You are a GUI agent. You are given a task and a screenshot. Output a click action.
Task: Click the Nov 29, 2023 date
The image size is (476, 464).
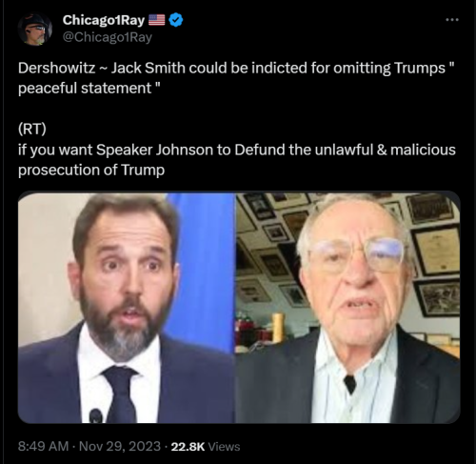[x=120, y=446]
